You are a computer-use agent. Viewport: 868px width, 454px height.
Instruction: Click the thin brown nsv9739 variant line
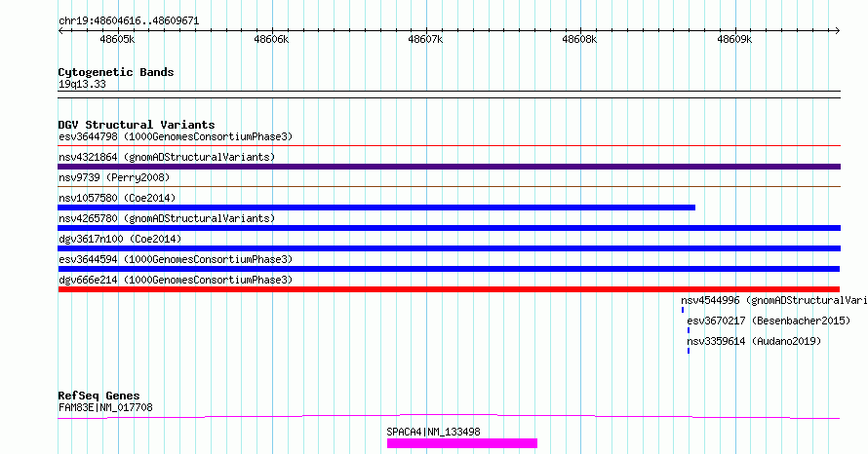449,187
